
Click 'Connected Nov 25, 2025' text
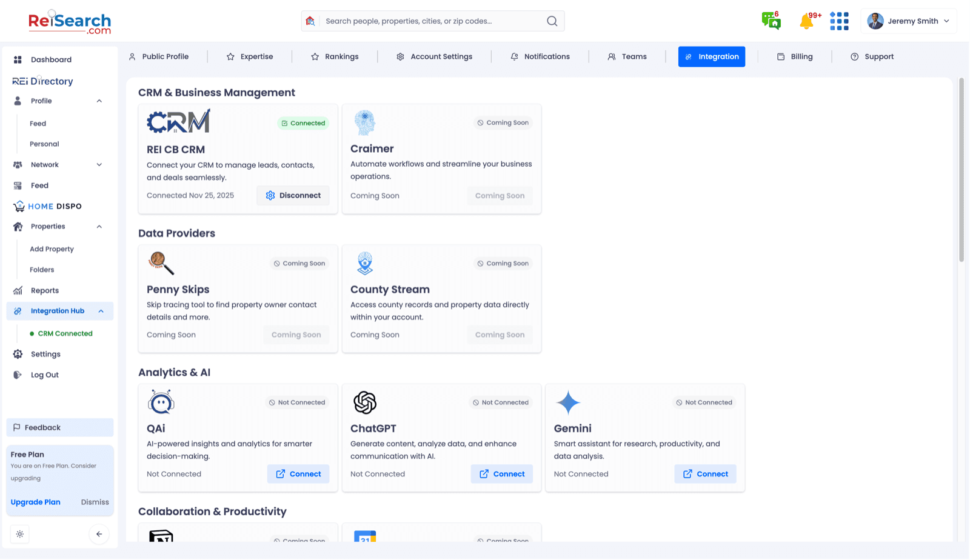[x=190, y=195]
